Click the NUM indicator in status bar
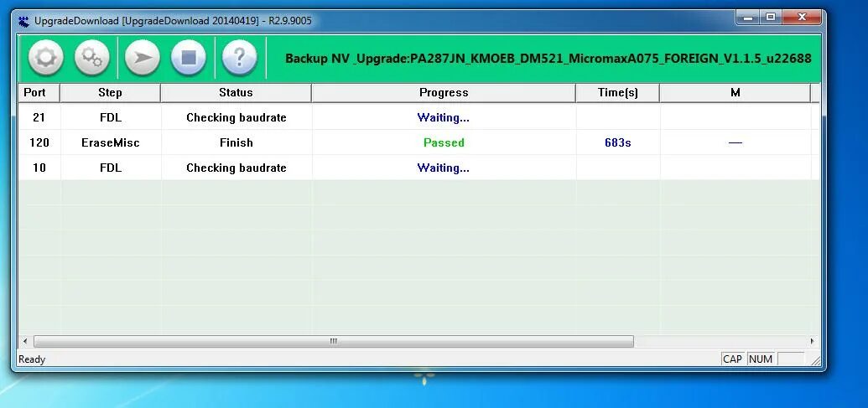The height and width of the screenshot is (408, 868). click(x=761, y=359)
